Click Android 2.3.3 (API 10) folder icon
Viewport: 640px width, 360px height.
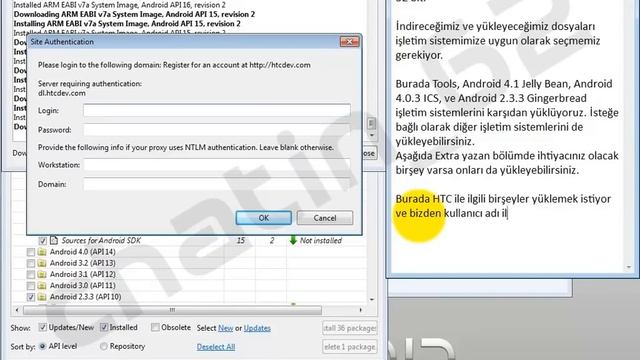coord(42,297)
